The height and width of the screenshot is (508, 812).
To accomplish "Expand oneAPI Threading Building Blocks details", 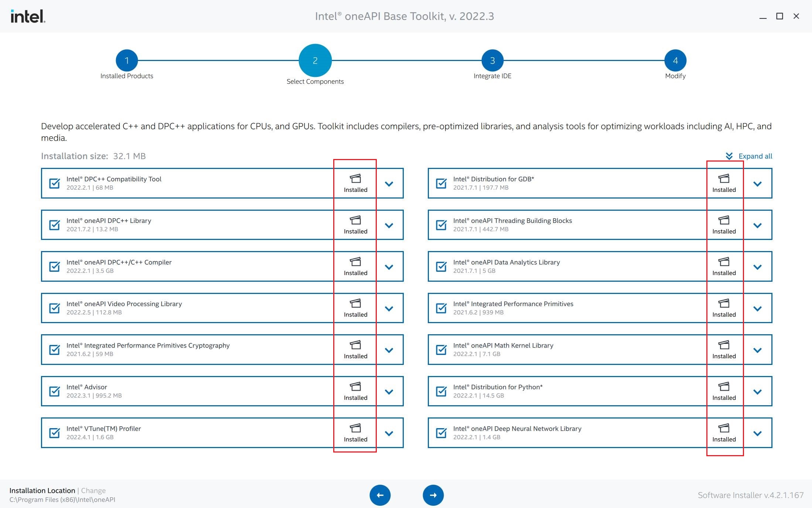I will 757,225.
